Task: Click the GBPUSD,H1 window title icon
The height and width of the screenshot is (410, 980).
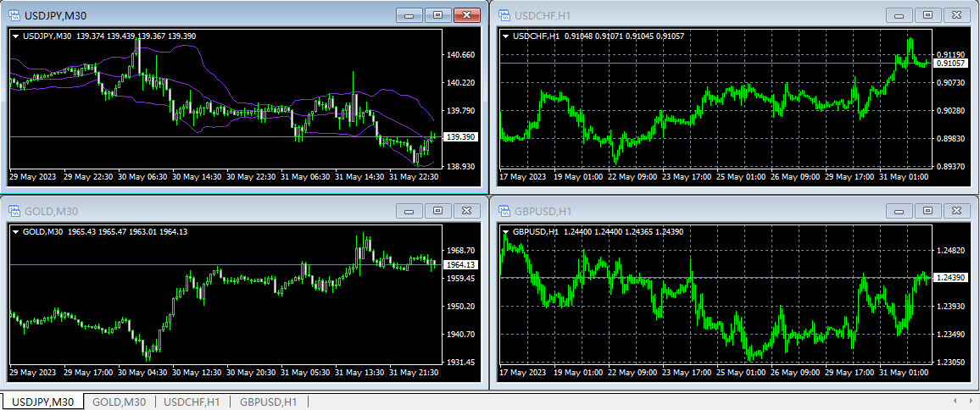Action: [x=504, y=211]
